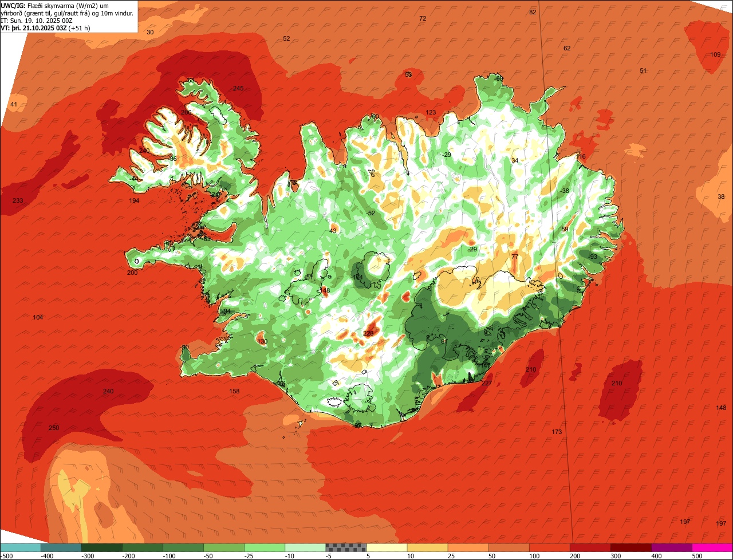Screen dimensions: 733x560
Task: Select the 41 value at the left edge
Action: [x=14, y=104]
